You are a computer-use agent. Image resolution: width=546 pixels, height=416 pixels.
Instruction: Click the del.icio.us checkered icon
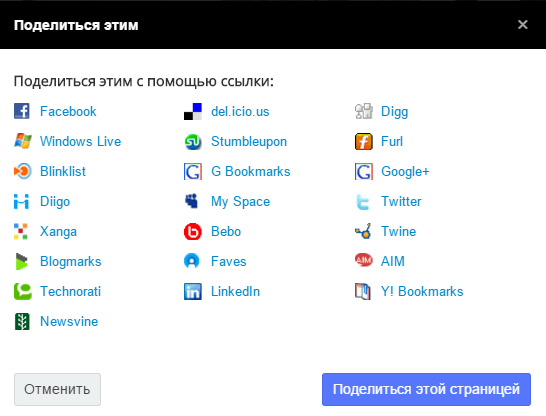[x=193, y=111]
